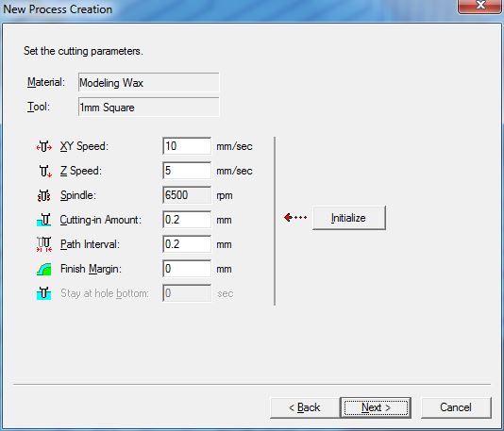Click the Z Speed tool icon
The image size is (504, 431).
45,172
